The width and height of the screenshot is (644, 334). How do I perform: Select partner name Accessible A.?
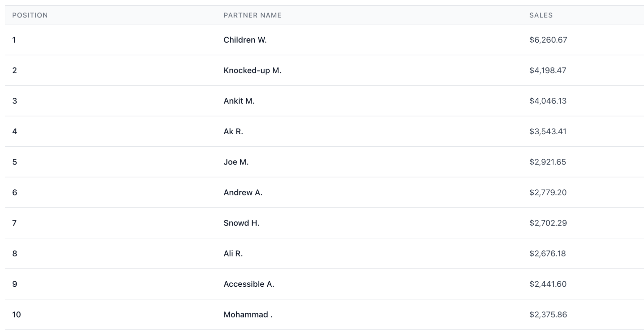[x=249, y=284]
